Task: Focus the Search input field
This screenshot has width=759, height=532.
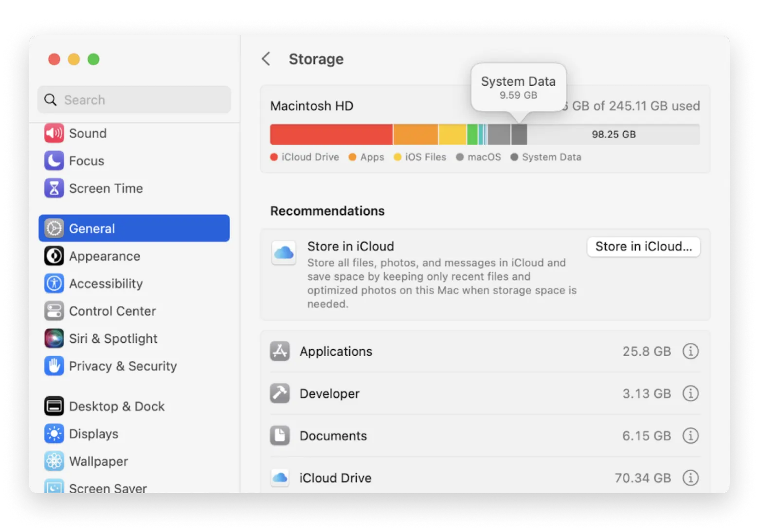Action: click(x=134, y=100)
